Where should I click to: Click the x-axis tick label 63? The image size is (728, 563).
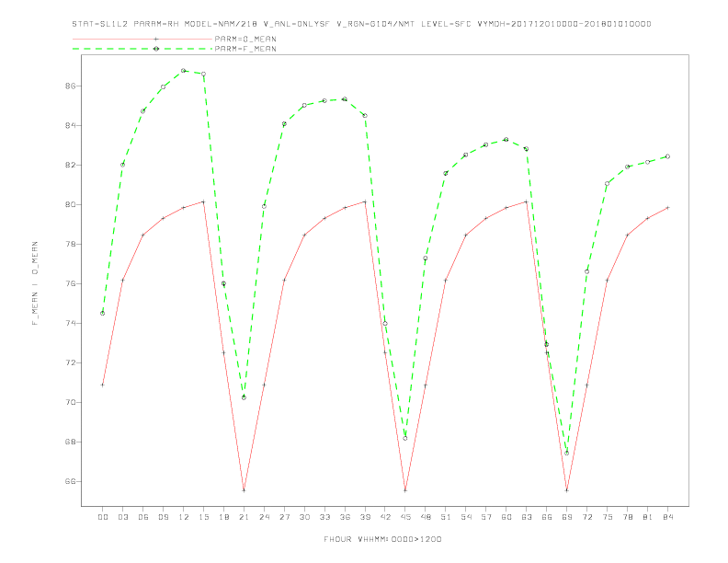point(527,517)
